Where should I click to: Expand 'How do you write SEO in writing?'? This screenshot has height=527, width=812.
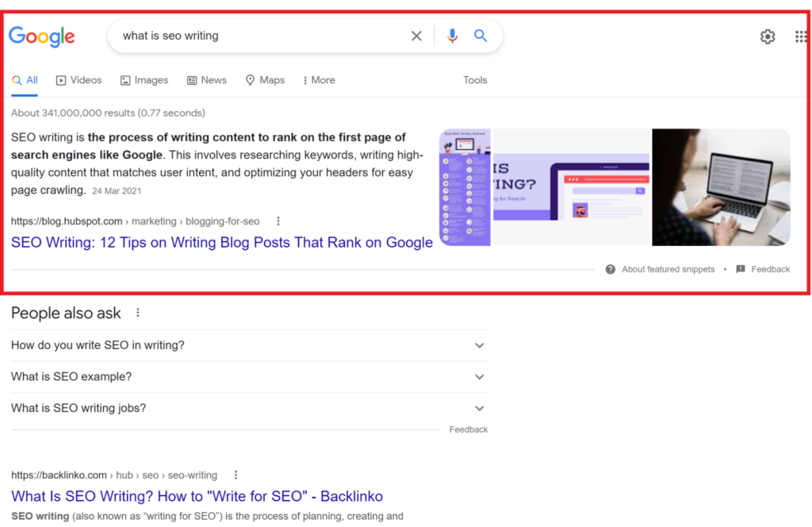pyautogui.click(x=479, y=345)
